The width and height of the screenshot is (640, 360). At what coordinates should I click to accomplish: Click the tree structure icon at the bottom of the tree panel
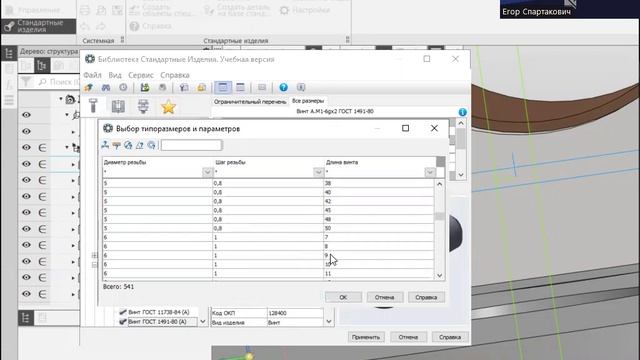25,318
